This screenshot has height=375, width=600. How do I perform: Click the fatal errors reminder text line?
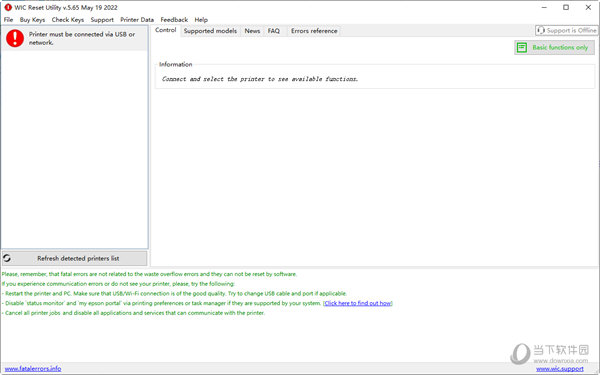[149, 274]
